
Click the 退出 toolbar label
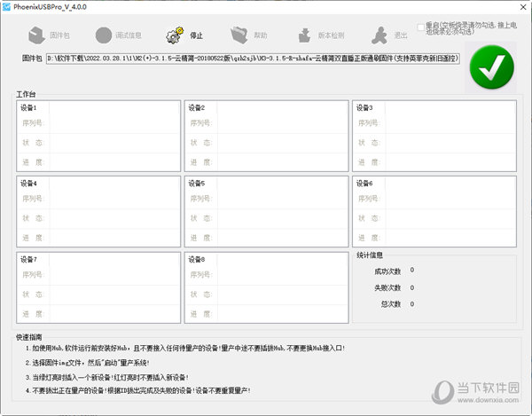point(401,35)
